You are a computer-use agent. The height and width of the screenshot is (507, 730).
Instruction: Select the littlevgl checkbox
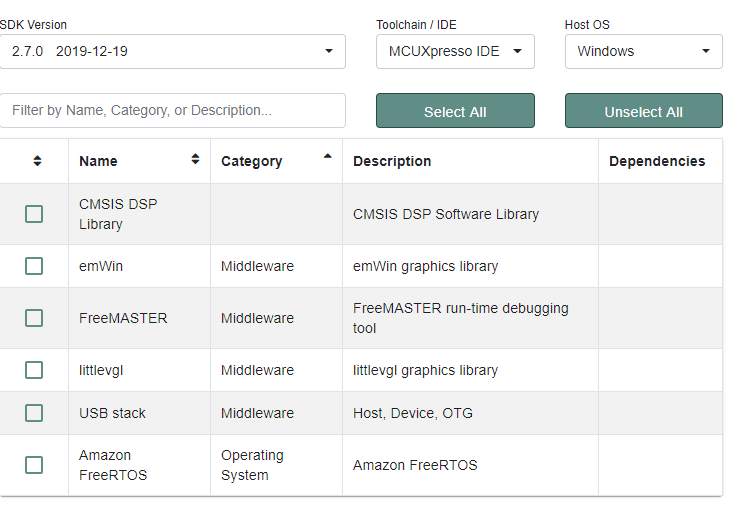coord(34,370)
